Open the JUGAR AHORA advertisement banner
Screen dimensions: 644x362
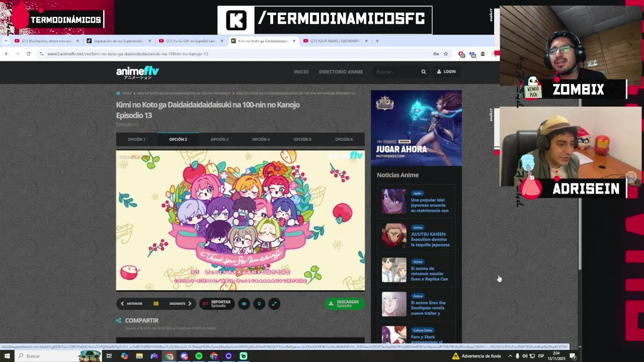click(416, 128)
